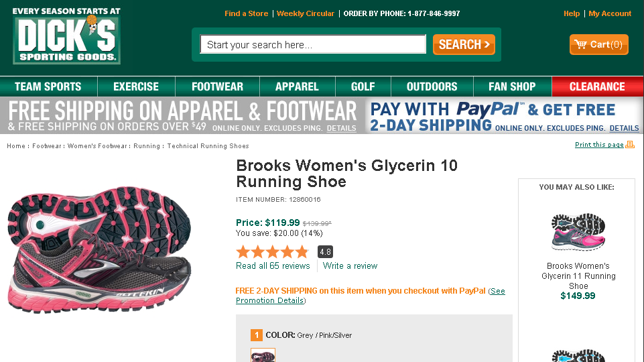
Task: Open the FOOTWEAR navigation menu
Action: (x=217, y=86)
